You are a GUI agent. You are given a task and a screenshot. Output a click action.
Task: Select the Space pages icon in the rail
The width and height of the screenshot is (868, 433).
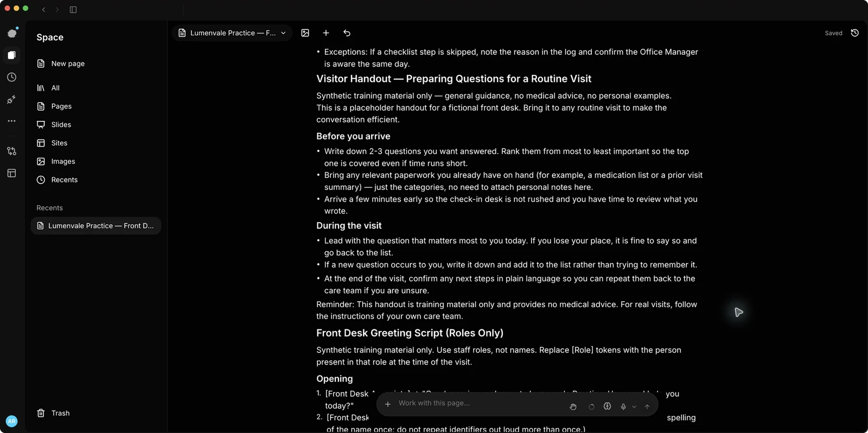tap(12, 55)
